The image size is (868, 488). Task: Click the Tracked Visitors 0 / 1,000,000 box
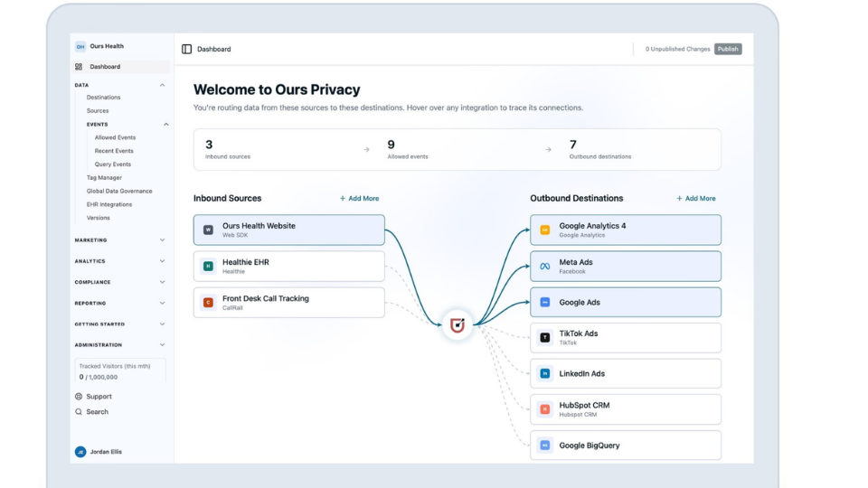pos(120,371)
